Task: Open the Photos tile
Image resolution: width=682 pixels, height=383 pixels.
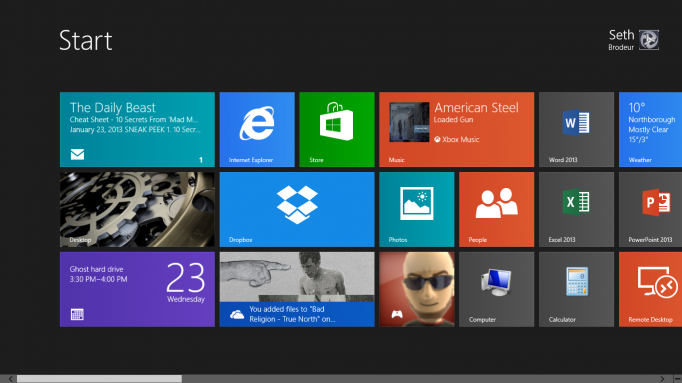Action: pos(417,209)
